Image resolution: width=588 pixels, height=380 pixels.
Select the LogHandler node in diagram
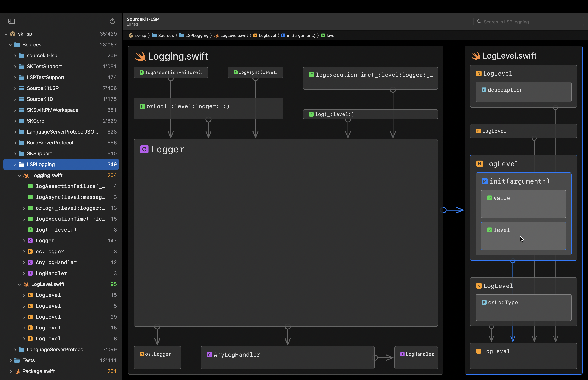[x=416, y=358]
